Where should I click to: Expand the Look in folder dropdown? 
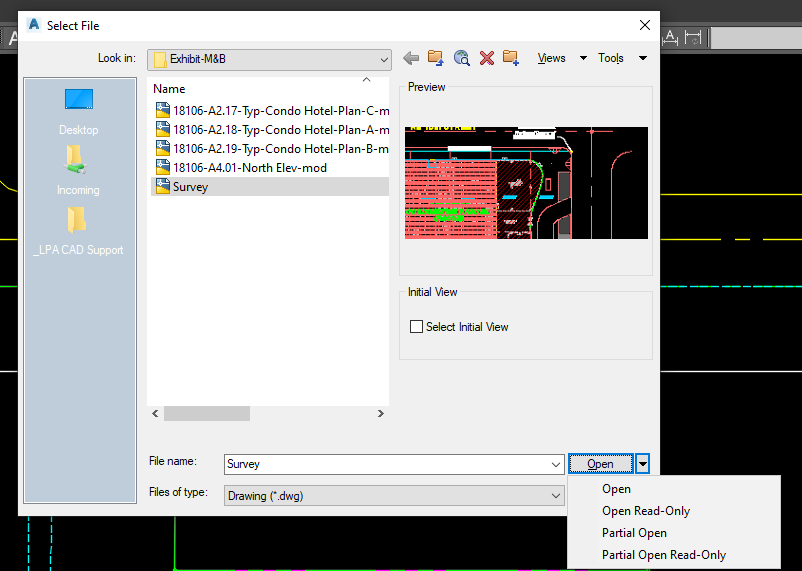point(384,60)
